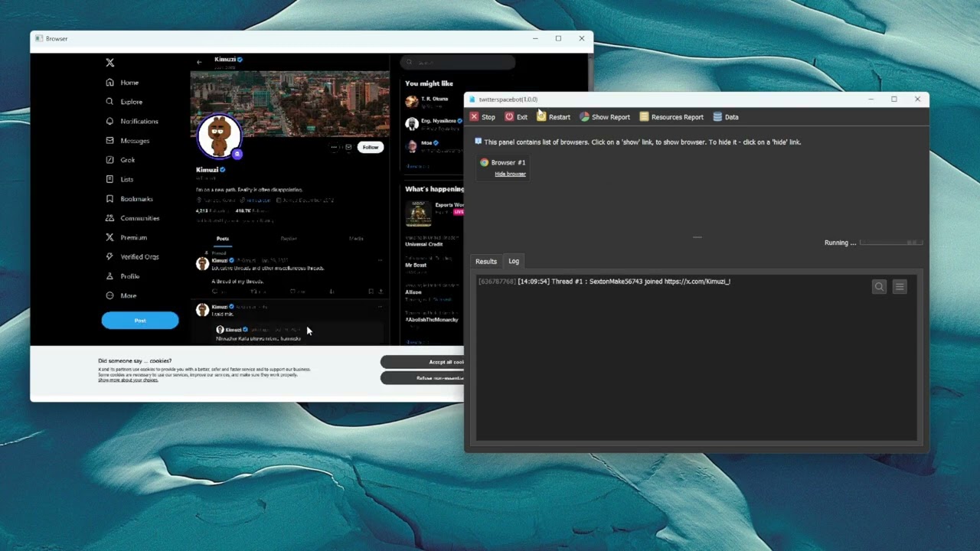The width and height of the screenshot is (980, 551).
Task: Go to Home in X sidebar
Action: [122, 83]
